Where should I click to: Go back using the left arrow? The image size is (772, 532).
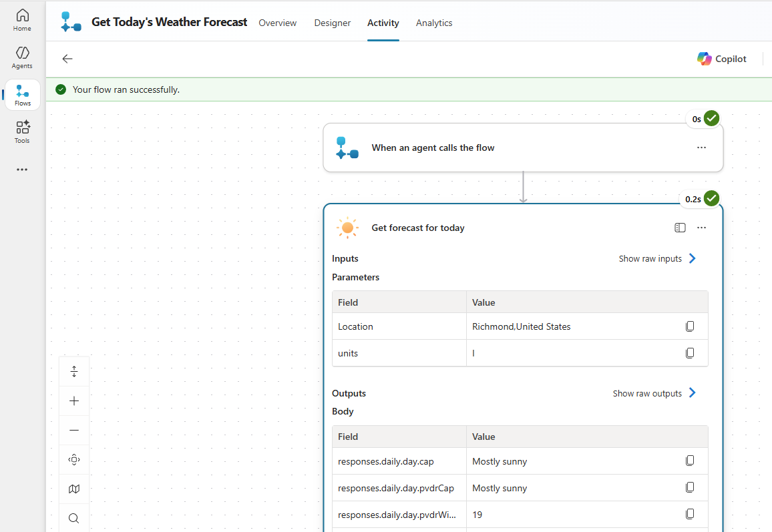[x=67, y=59]
